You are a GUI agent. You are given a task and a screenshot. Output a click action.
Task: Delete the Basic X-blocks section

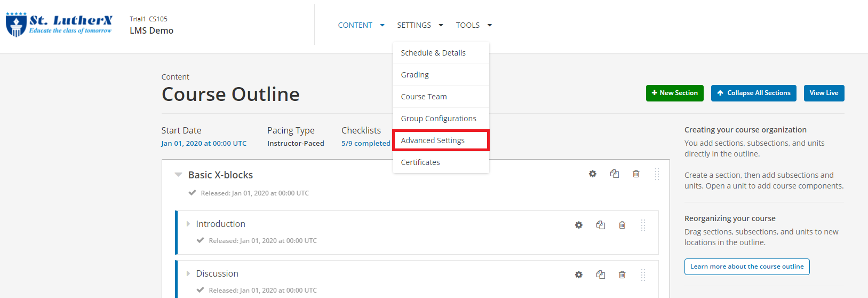pyautogui.click(x=636, y=174)
